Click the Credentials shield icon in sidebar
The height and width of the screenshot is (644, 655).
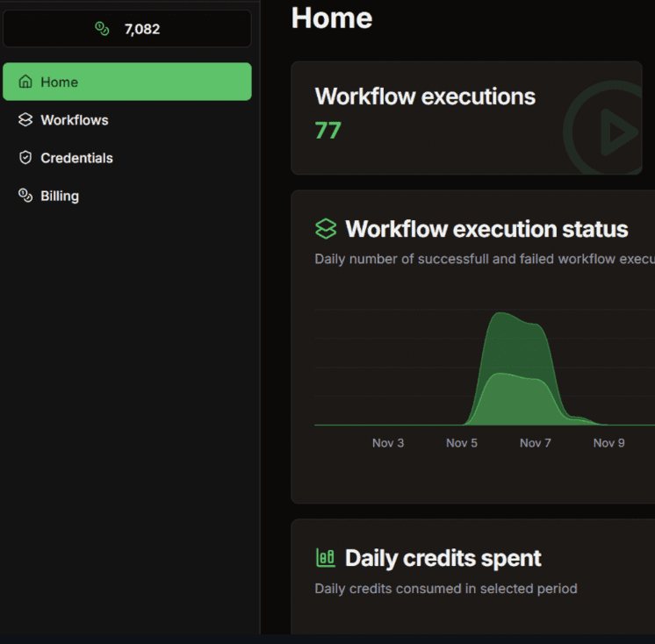pos(25,158)
